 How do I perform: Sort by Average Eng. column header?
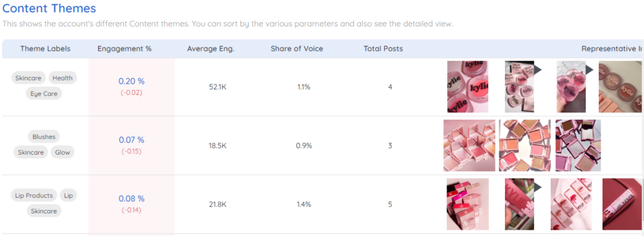pyautogui.click(x=211, y=48)
